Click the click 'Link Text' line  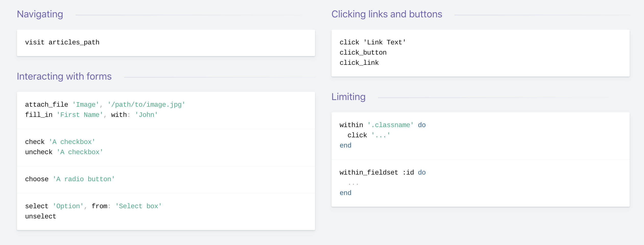pos(373,42)
